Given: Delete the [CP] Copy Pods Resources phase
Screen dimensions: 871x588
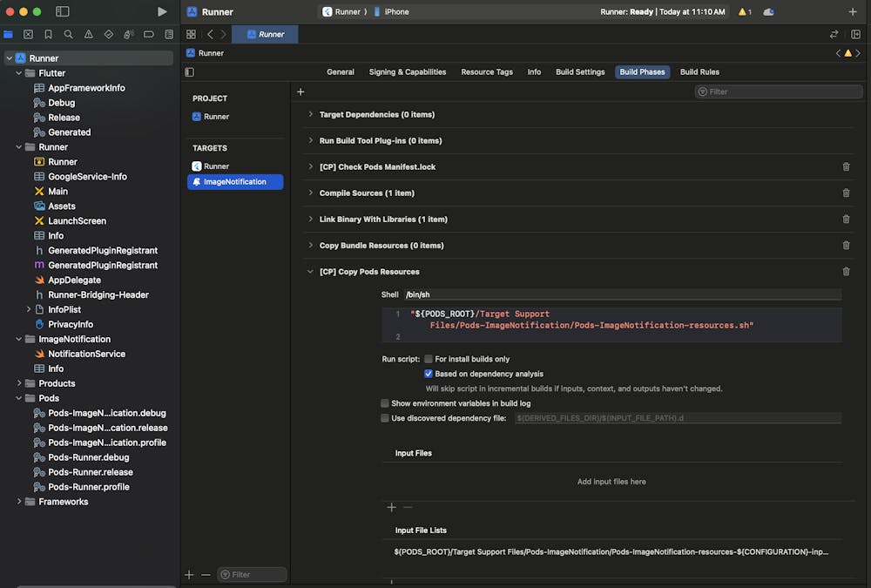Looking at the screenshot, I should point(846,271).
